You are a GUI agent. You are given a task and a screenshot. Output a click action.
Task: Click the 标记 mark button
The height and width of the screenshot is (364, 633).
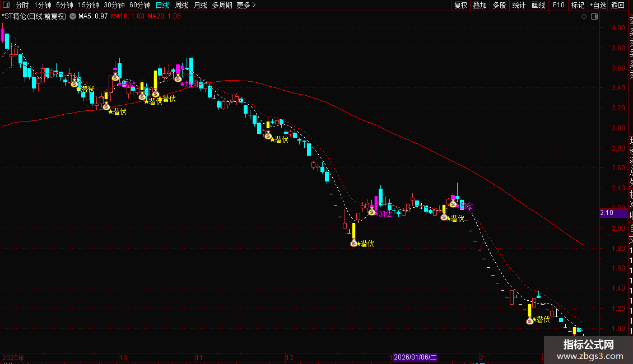point(578,5)
